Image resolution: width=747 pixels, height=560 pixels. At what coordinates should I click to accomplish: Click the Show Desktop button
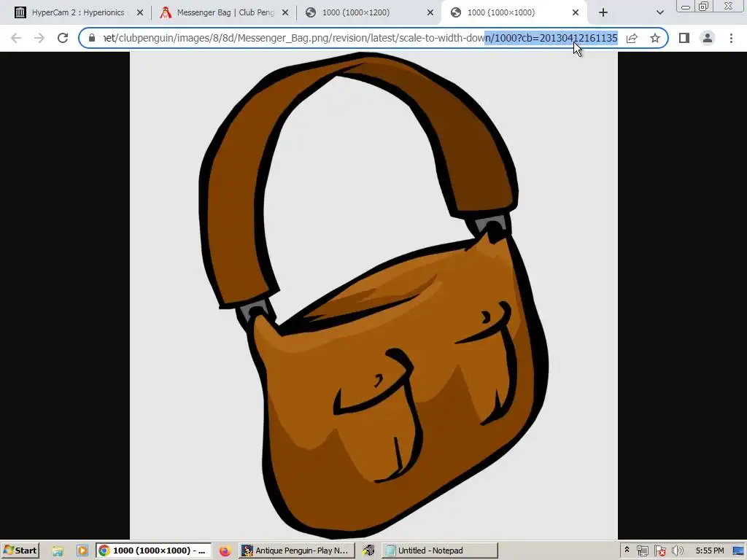(738, 551)
